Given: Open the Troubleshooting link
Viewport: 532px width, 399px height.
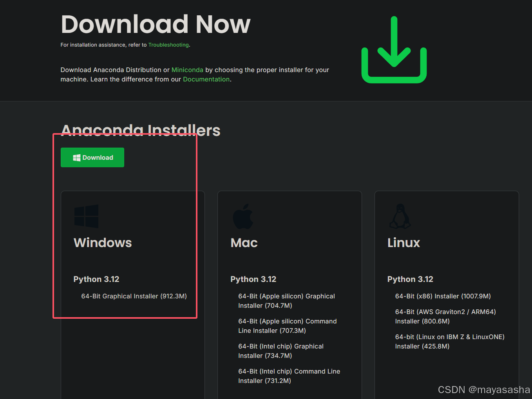Looking at the screenshot, I should click(168, 45).
